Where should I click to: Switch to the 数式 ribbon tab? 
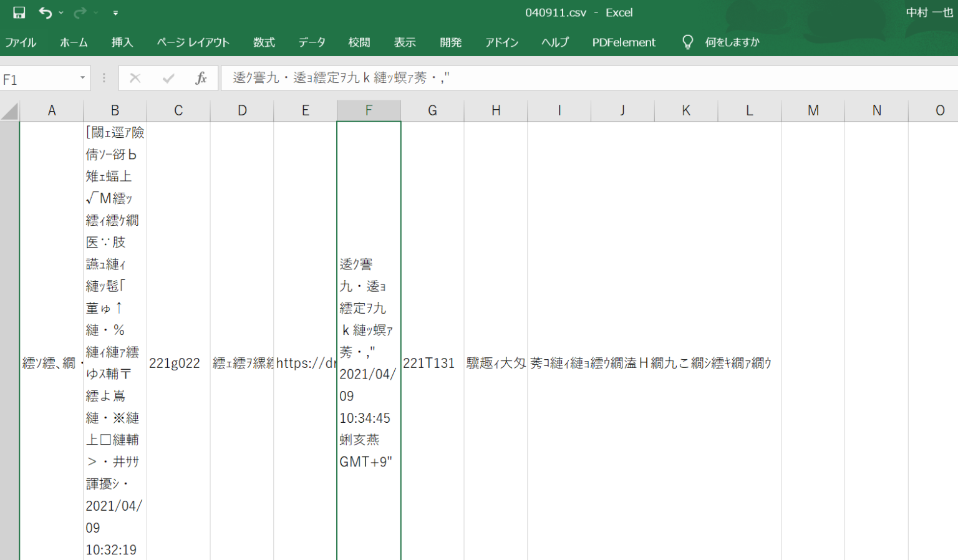pyautogui.click(x=264, y=42)
